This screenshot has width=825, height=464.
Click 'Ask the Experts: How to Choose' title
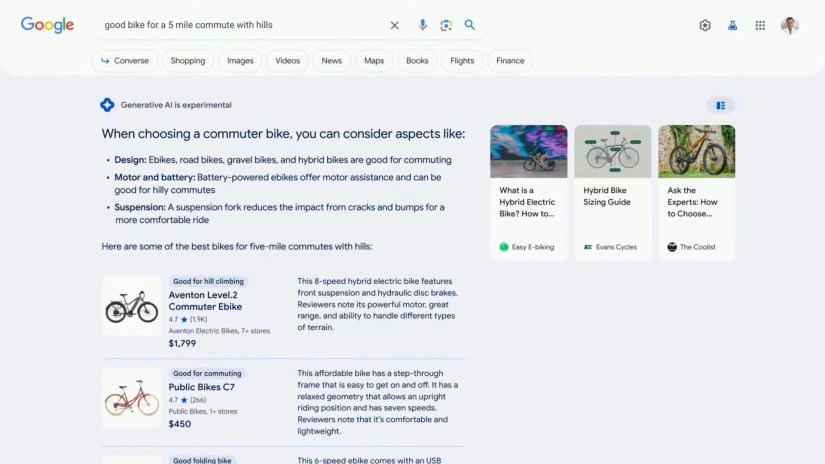click(x=692, y=202)
